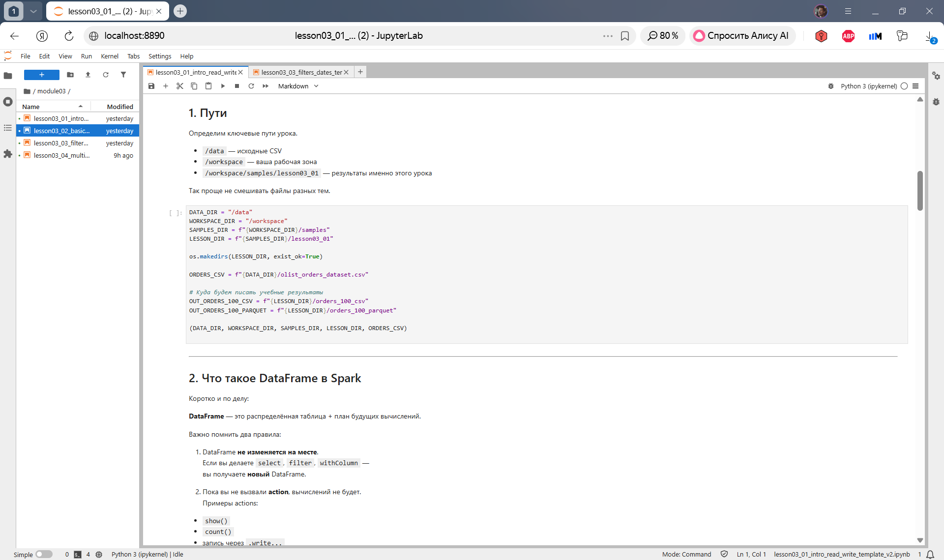This screenshot has width=944, height=560.
Task: Open lesson03_01_intro notebook in file list
Action: tap(78, 118)
